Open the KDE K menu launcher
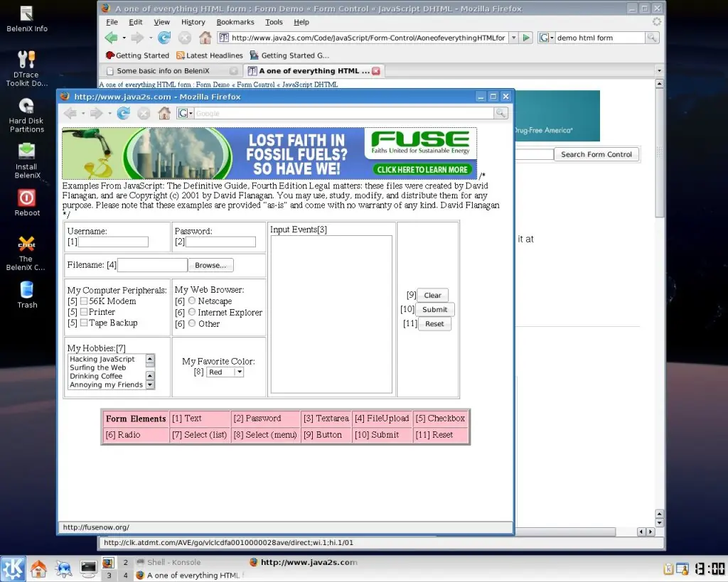The width and height of the screenshot is (728, 582). 13,568
